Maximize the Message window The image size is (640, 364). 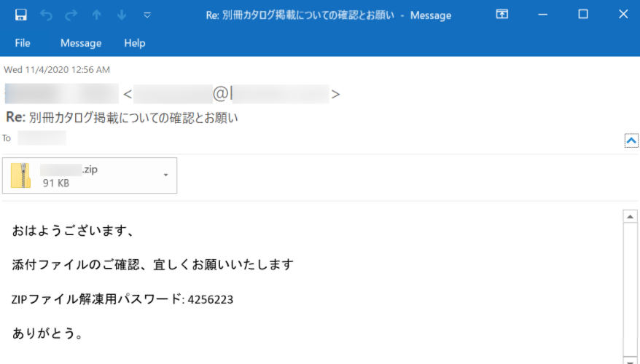[x=583, y=15]
